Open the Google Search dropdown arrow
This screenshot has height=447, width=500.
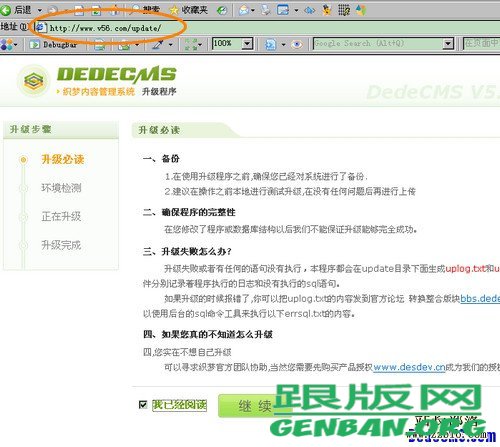pos(448,44)
